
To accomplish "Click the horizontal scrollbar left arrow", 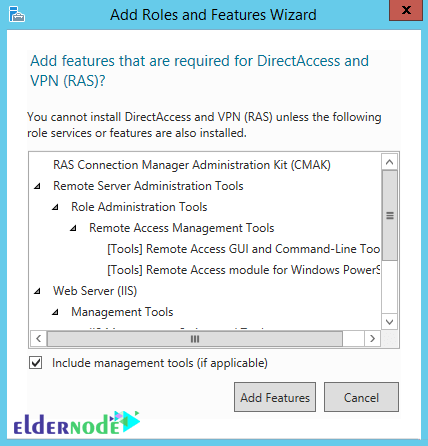I will point(39,339).
